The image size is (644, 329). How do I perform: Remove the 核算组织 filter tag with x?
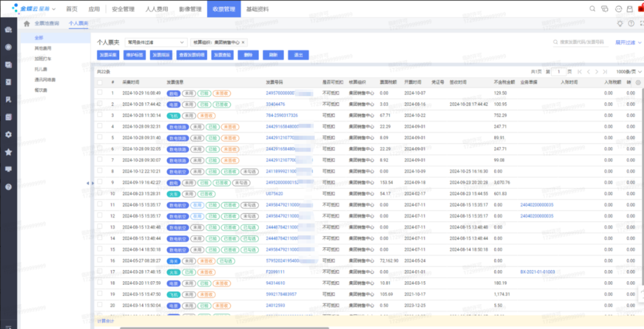coord(243,42)
